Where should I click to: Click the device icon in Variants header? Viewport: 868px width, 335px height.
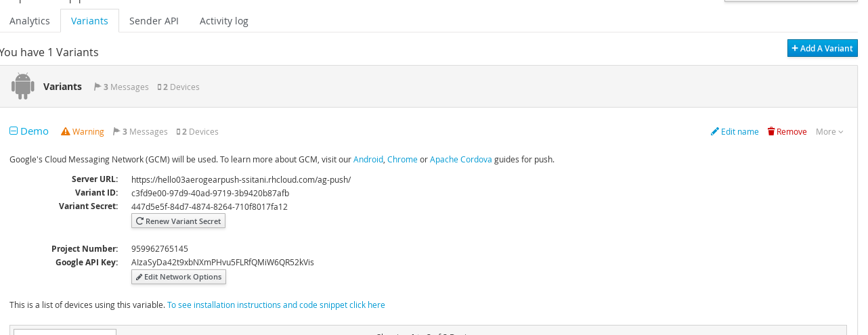coord(159,87)
